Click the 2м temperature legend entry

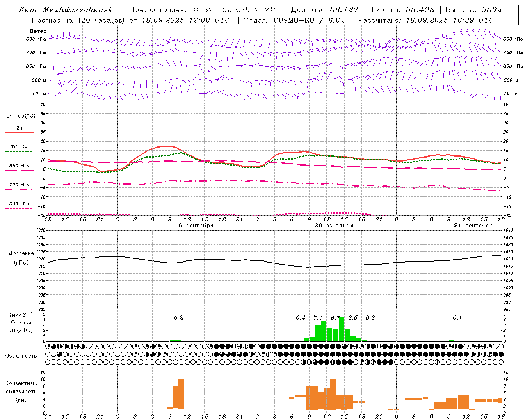point(19,128)
